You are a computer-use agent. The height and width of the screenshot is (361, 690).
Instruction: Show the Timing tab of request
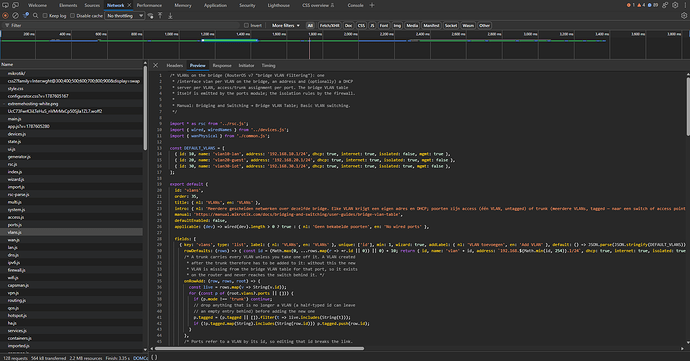268,65
